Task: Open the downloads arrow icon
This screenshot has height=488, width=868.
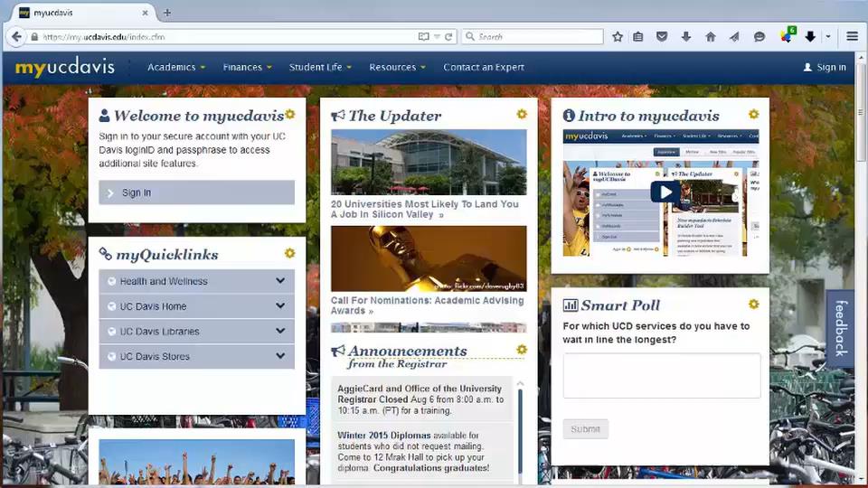Action: click(x=686, y=36)
